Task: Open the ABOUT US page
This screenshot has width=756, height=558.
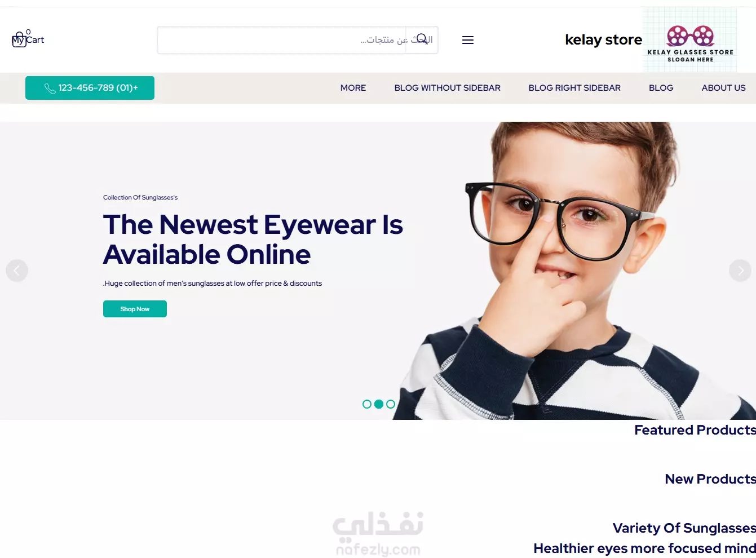Action: coord(723,88)
